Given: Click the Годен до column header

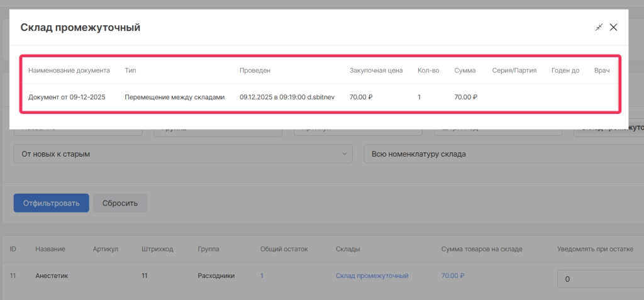Looking at the screenshot, I should coord(565,70).
